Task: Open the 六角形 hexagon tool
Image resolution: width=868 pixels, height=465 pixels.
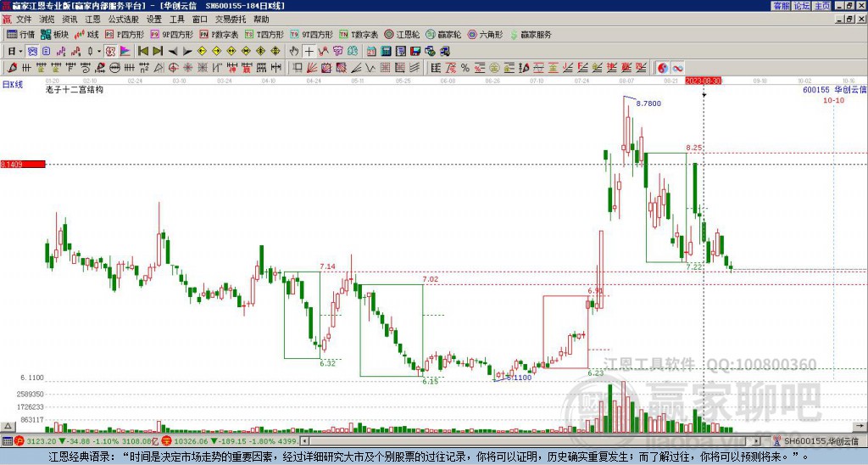Action: [486, 34]
